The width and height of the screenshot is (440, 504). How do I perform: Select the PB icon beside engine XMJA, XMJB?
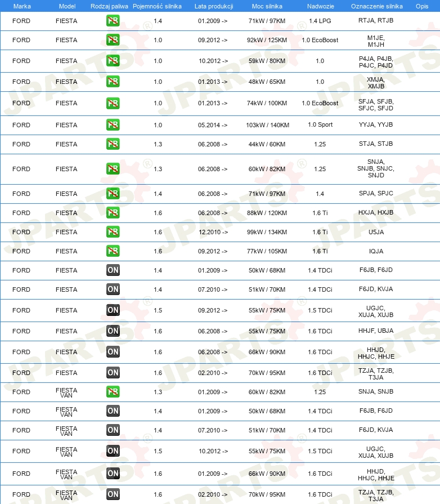[x=113, y=82]
